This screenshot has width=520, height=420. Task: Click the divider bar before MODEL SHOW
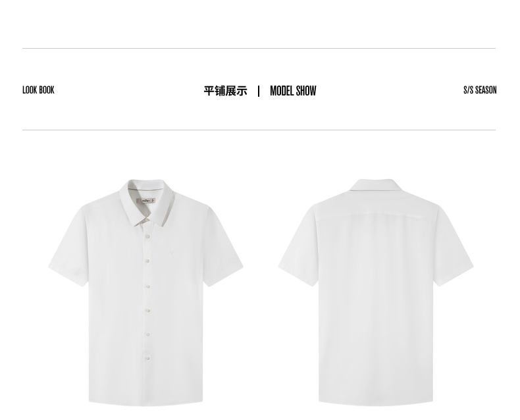pos(259,91)
